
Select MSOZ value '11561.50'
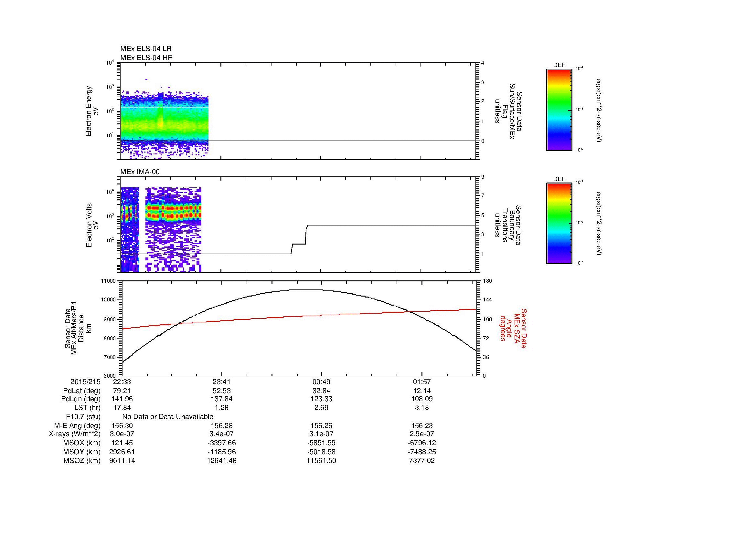(x=321, y=461)
